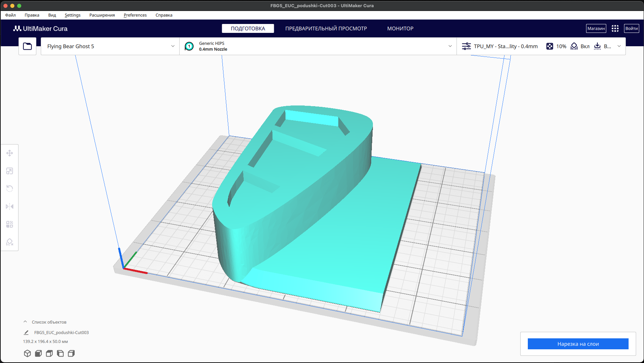Expand the Generic HIPS material dropdown
This screenshot has width=644, height=363.
(450, 46)
